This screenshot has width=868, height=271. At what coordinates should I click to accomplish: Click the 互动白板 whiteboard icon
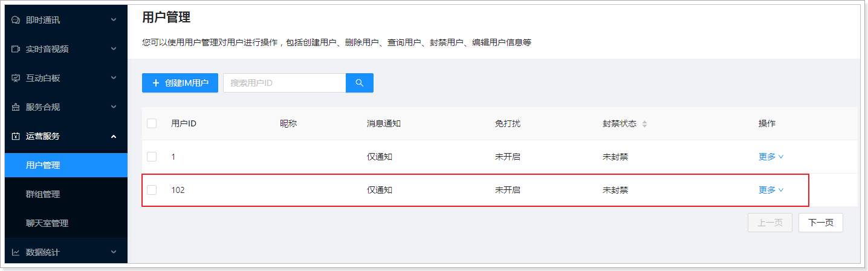(16, 78)
